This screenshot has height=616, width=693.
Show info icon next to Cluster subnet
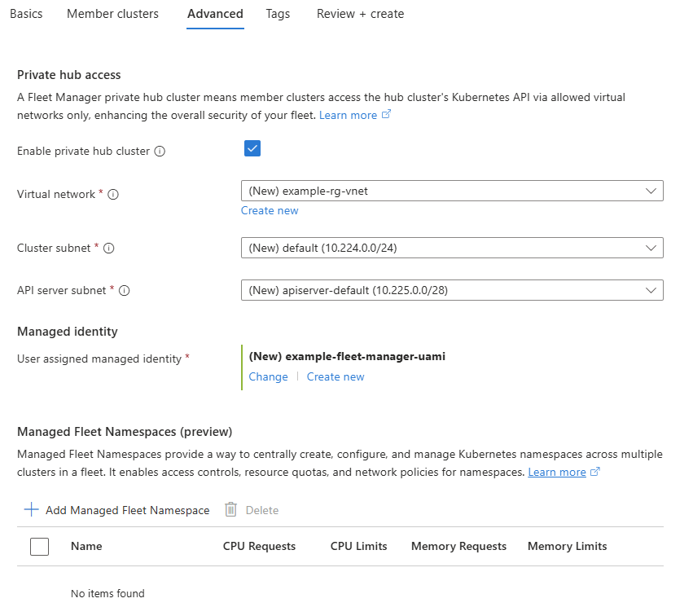click(x=109, y=249)
